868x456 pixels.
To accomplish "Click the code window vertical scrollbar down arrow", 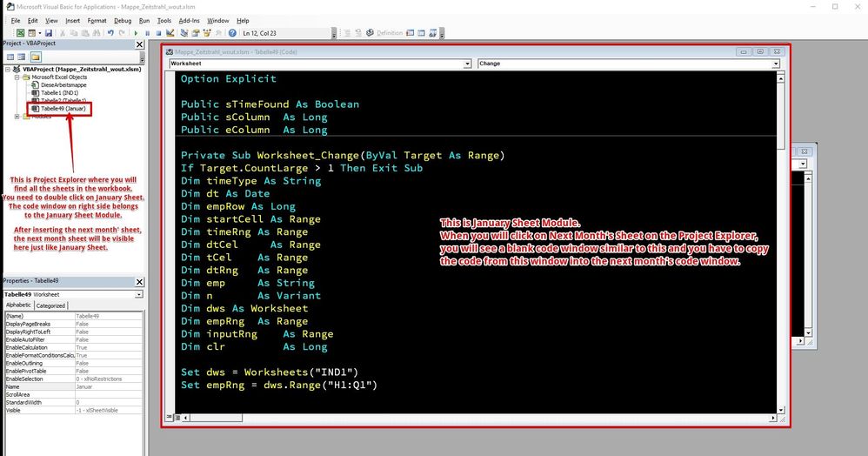I will click(x=780, y=410).
